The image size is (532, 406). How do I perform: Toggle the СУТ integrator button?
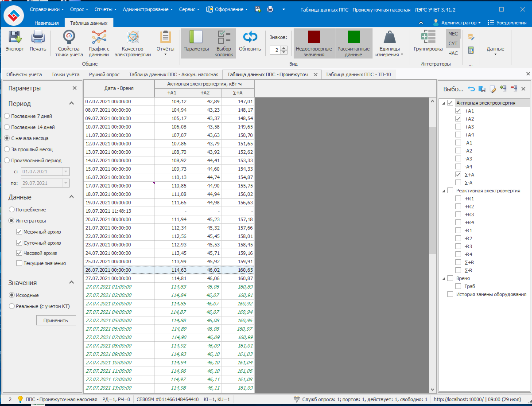pos(453,43)
